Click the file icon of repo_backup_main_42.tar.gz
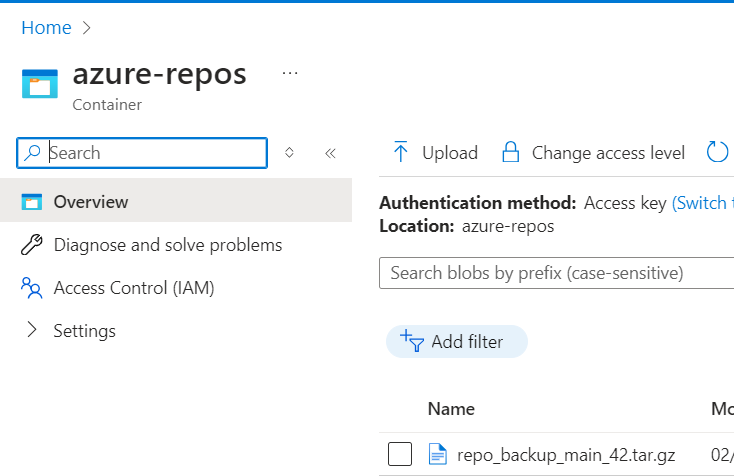Image resolution: width=734 pixels, height=476 pixels. click(438, 454)
